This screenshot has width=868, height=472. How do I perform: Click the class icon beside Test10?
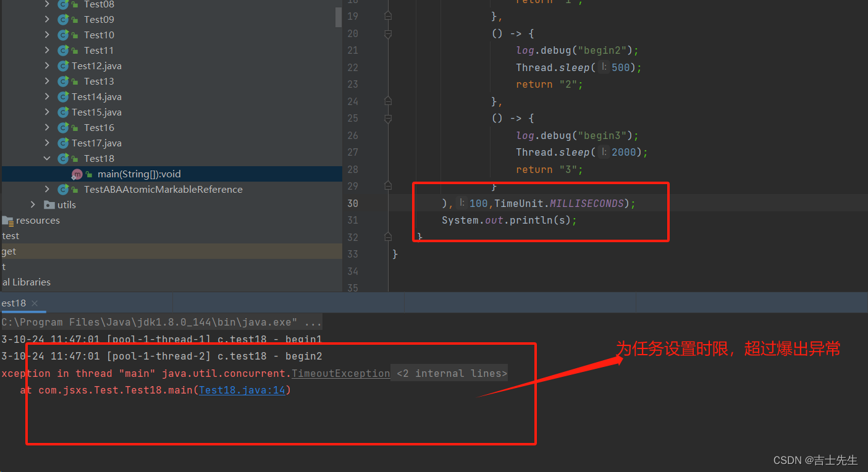point(63,35)
